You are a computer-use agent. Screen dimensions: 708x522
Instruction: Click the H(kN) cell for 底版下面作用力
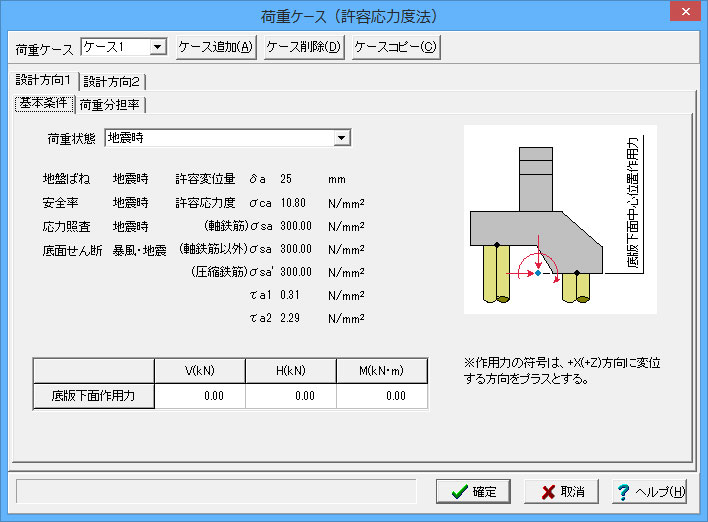(291, 396)
